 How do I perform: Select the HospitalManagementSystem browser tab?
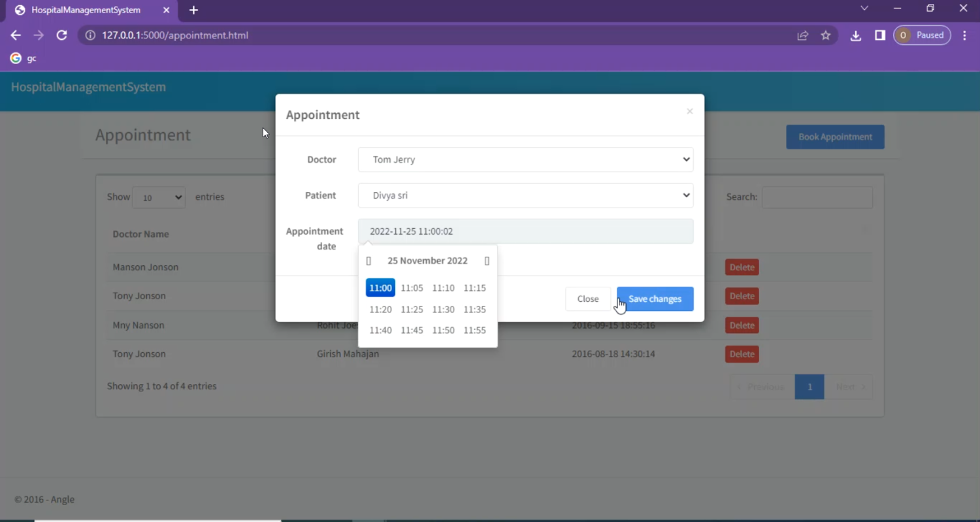[85, 10]
